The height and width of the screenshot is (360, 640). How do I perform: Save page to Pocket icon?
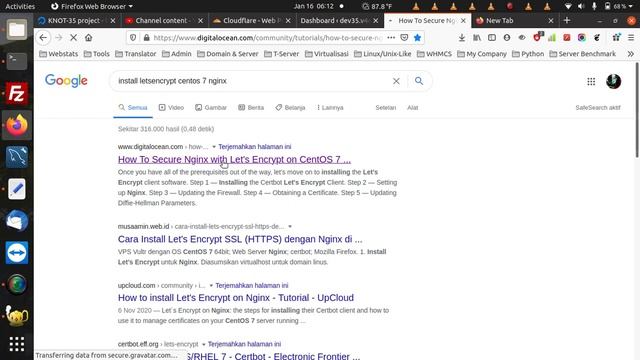point(404,38)
